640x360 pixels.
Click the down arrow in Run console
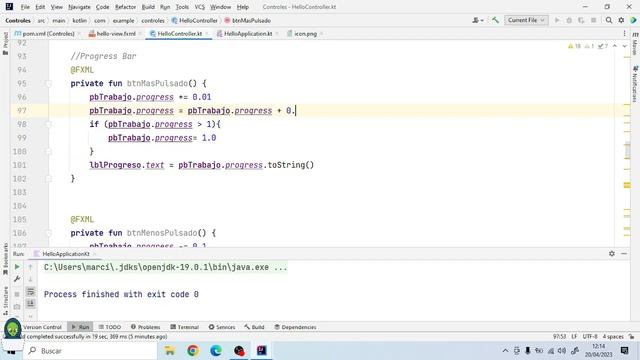(30, 279)
